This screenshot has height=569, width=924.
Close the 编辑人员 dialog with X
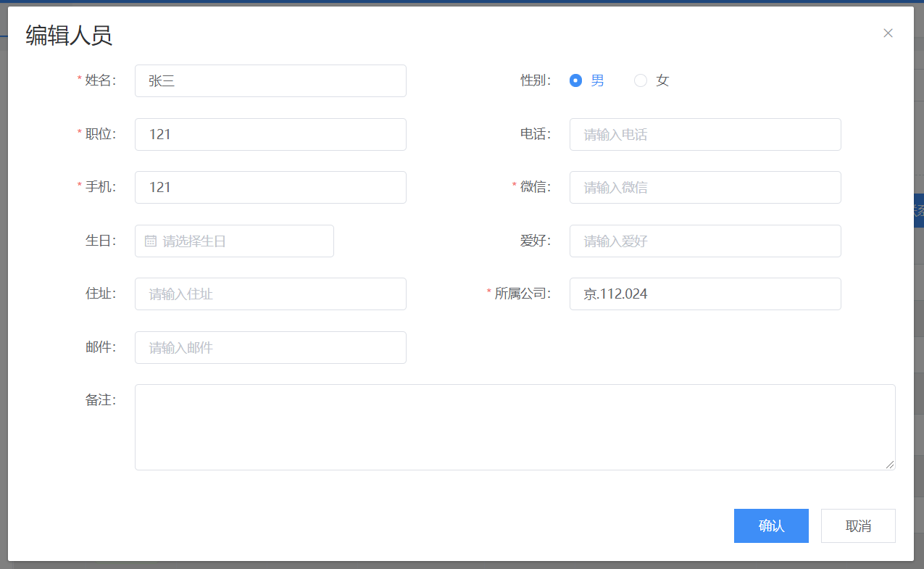coord(888,33)
